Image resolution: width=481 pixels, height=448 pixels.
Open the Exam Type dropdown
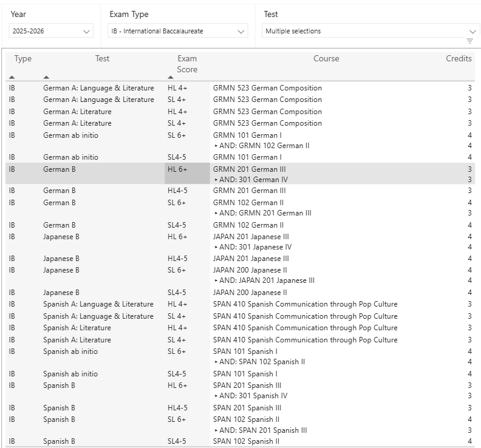(177, 31)
